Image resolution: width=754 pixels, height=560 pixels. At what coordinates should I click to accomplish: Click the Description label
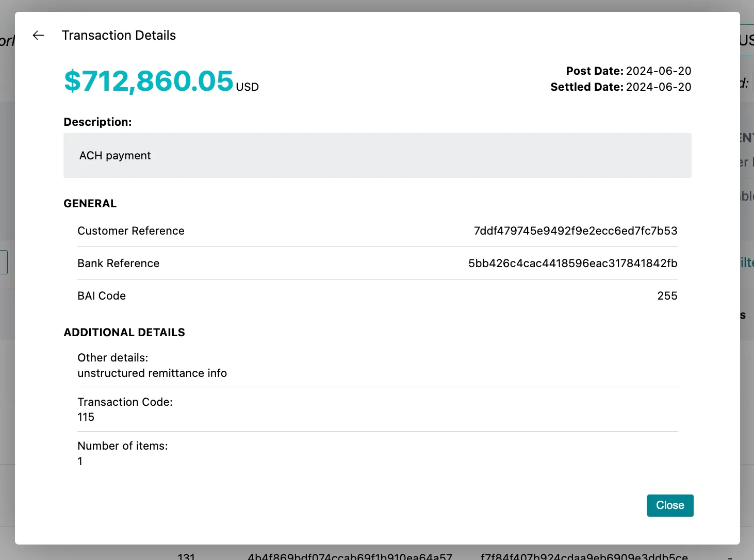pyautogui.click(x=97, y=122)
